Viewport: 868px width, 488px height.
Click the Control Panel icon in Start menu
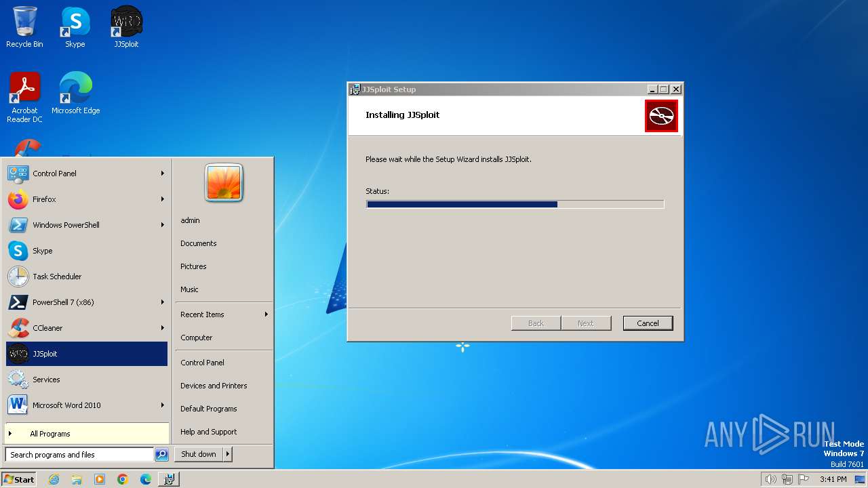(18, 174)
